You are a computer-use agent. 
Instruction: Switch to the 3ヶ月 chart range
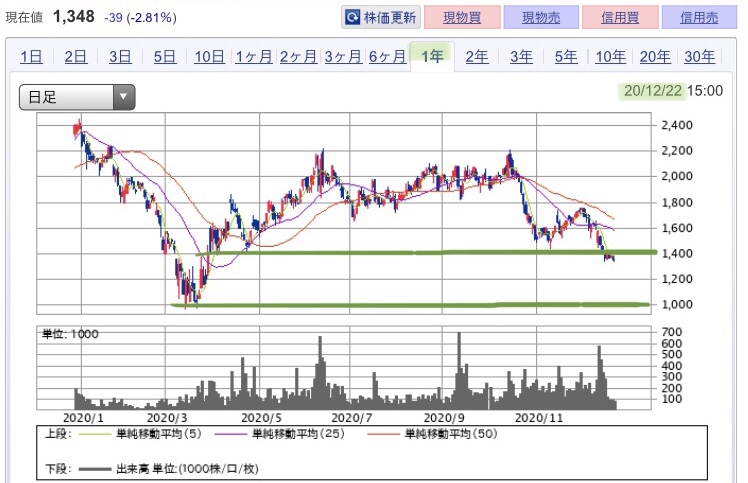(x=343, y=57)
